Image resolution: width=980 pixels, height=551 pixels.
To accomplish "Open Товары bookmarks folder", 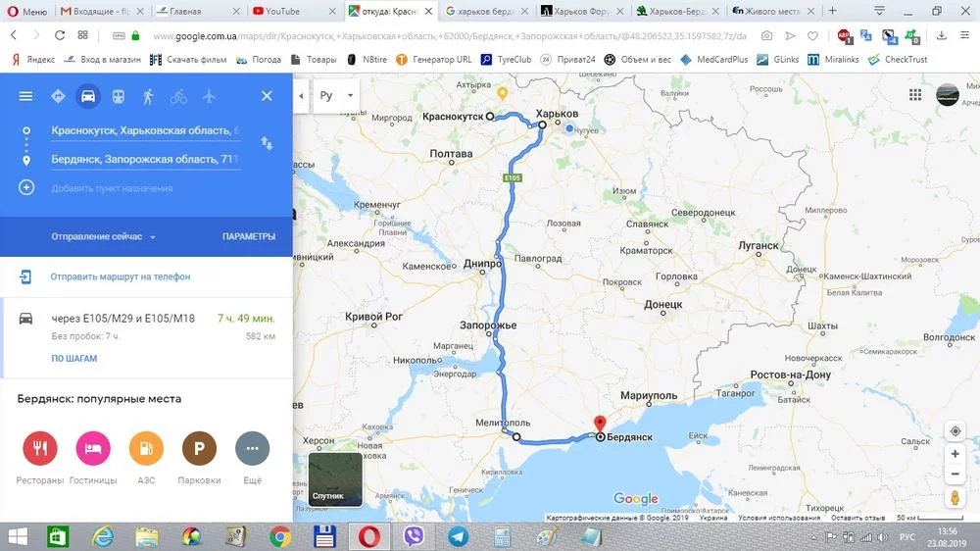I will (314, 60).
